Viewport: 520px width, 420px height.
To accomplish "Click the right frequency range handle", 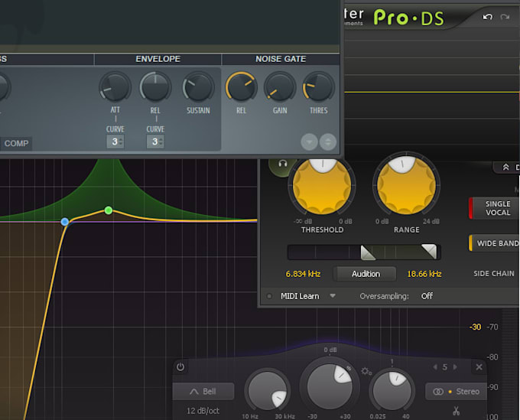I will click(429, 251).
